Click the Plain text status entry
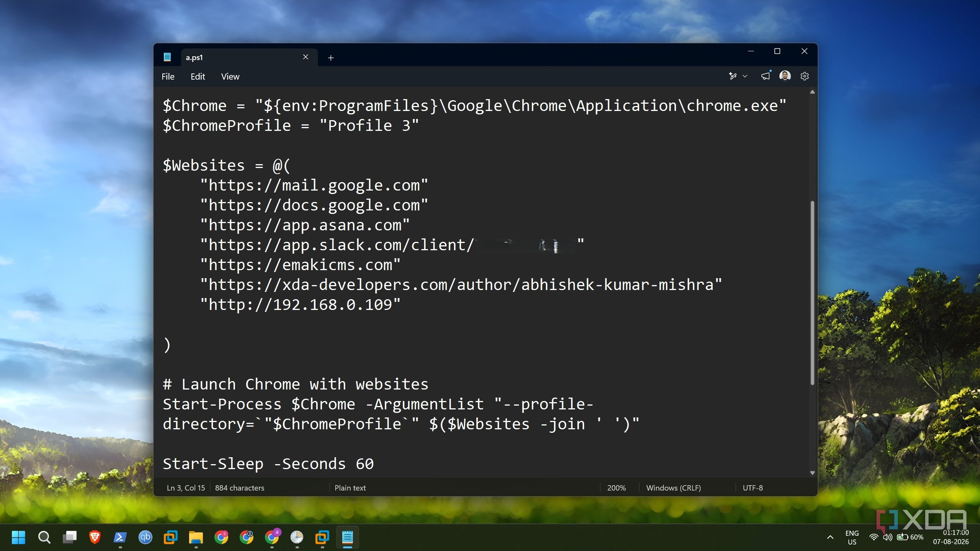This screenshot has height=551, width=980. tap(350, 488)
